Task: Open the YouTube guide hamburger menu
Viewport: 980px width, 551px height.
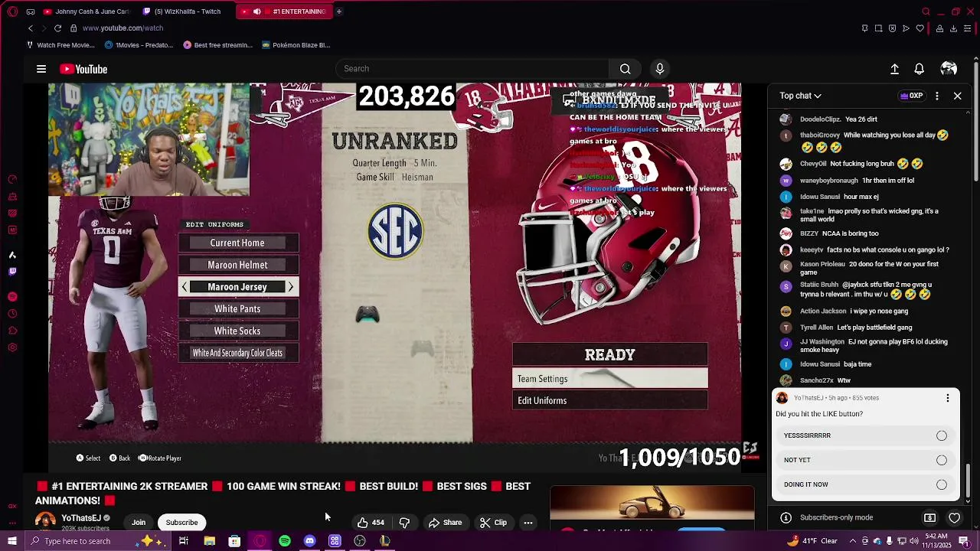Action: point(41,69)
